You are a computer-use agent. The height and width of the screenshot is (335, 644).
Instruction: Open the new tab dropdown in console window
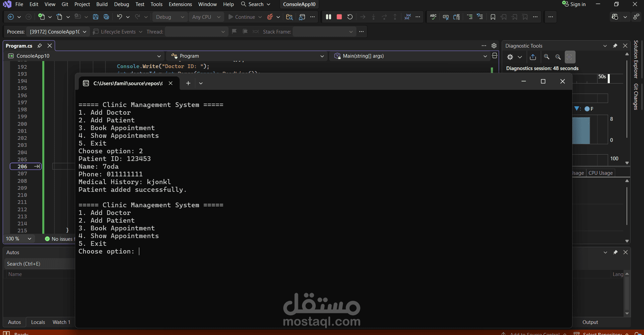(201, 83)
